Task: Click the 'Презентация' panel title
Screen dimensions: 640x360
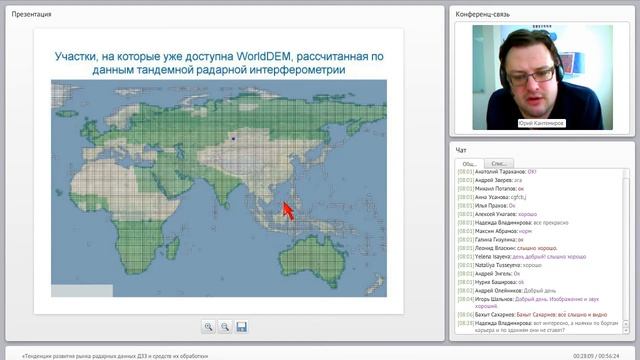Action: click(31, 14)
